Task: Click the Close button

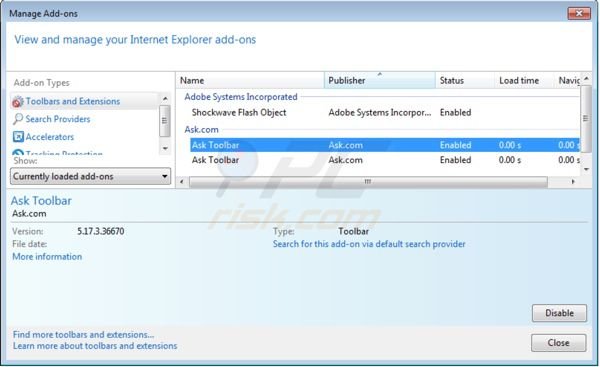Action: 558,343
